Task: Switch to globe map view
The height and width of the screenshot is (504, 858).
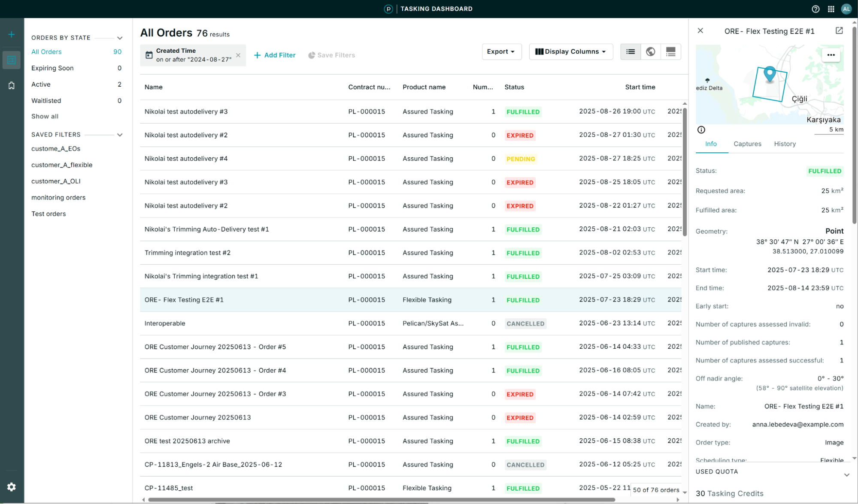Action: click(x=651, y=52)
